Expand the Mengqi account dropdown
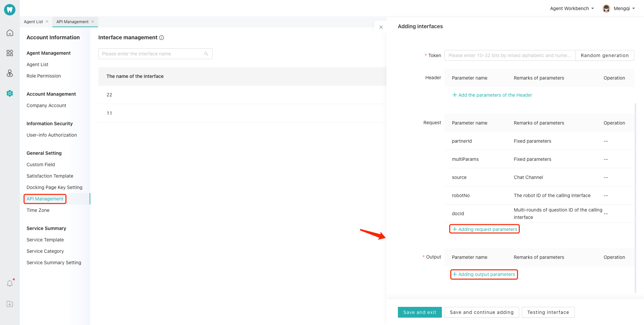The image size is (644, 325). pos(624,8)
